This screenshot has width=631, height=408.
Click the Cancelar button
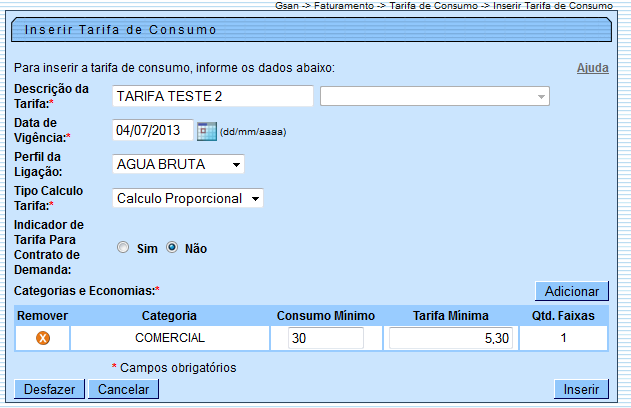(x=124, y=389)
